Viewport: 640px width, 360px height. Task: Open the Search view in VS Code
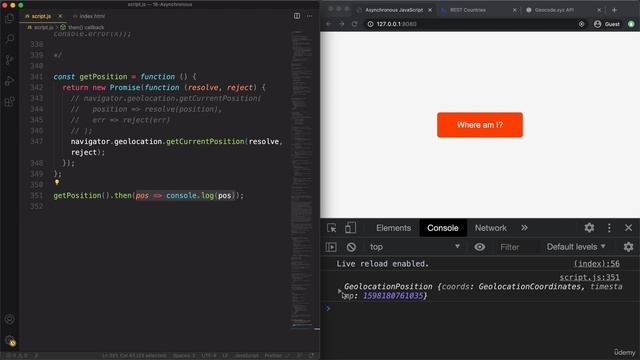(9, 39)
